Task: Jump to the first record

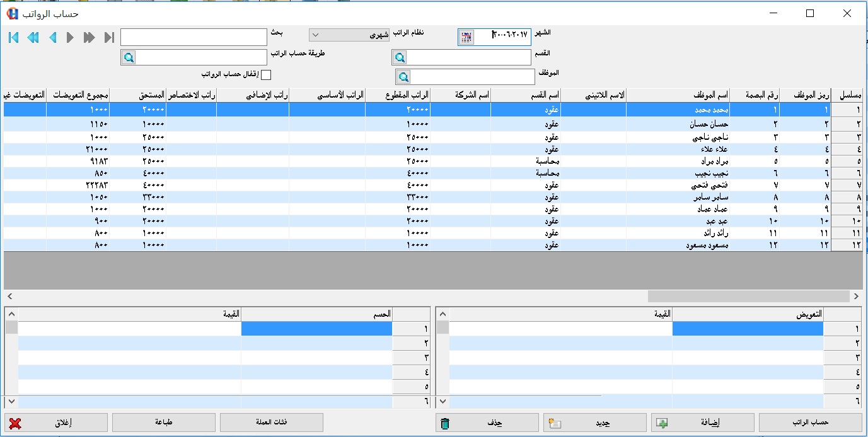Action: 13,38
